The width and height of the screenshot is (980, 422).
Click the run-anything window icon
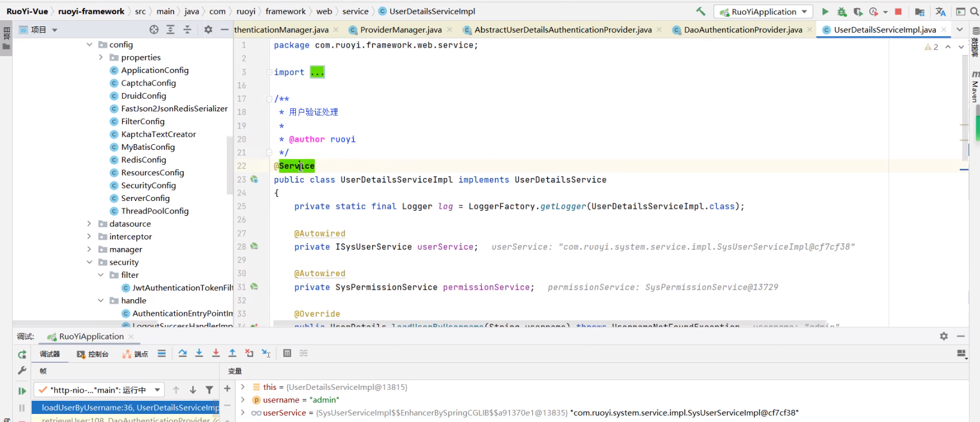coord(960,11)
